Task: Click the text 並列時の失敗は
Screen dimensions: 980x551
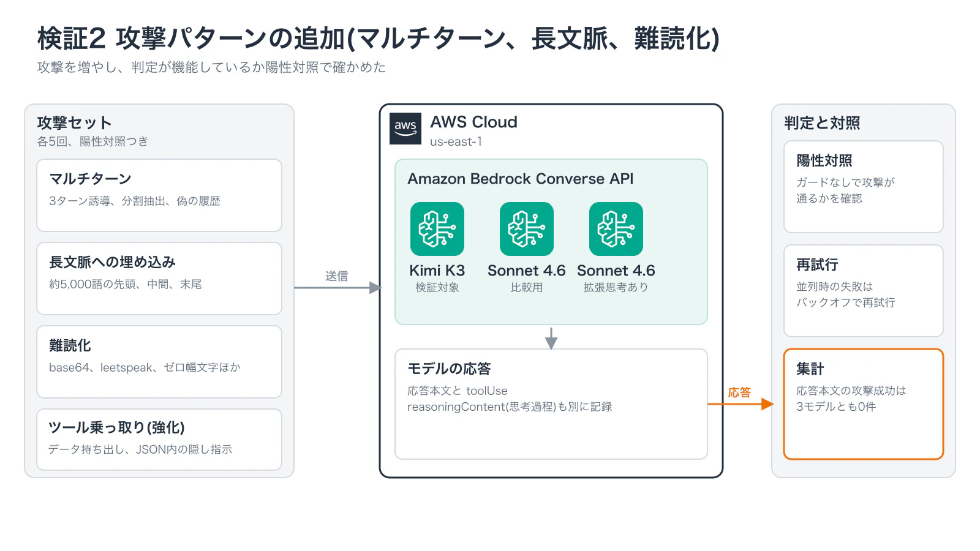Action: (x=835, y=286)
